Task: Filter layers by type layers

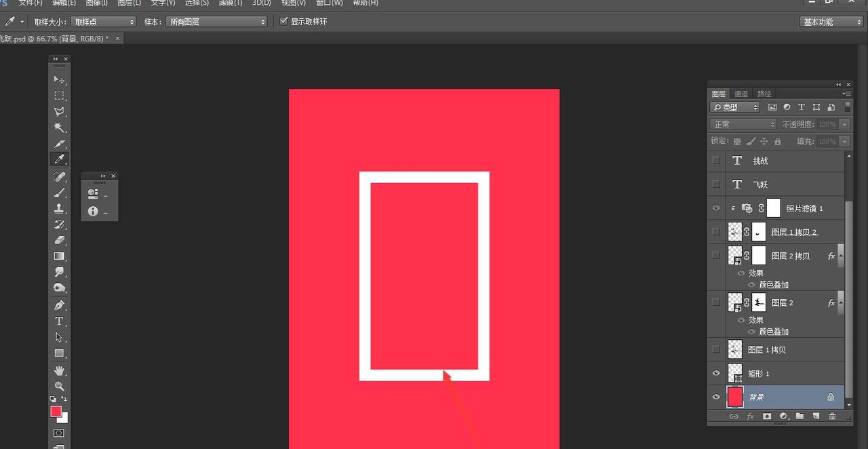Action: pos(801,107)
